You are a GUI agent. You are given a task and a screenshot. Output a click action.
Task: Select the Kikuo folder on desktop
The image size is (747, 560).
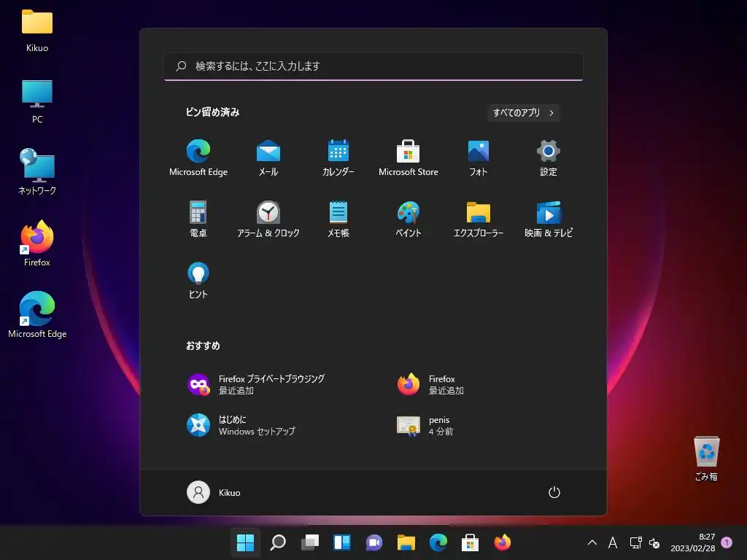click(37, 31)
